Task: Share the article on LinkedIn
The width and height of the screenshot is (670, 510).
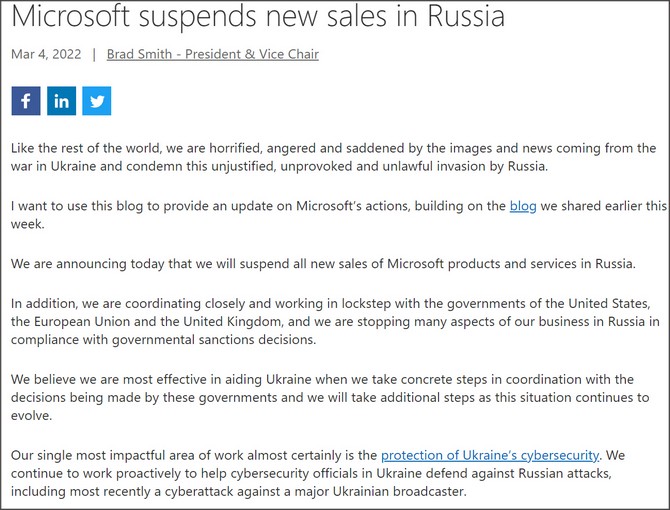Action: click(x=62, y=101)
